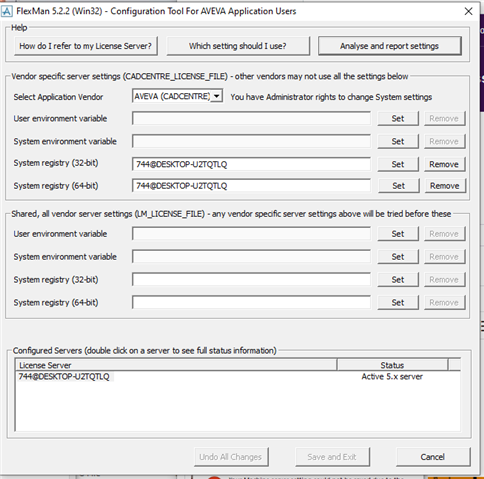Set shared LM_LICENSE_FILE User environment variable

(x=398, y=234)
